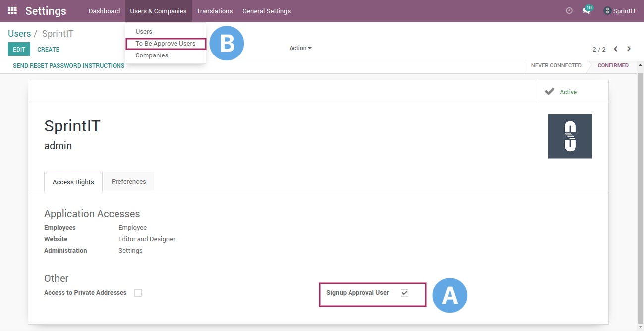Open the Translations menu
This screenshot has width=644, height=331.
tap(214, 11)
